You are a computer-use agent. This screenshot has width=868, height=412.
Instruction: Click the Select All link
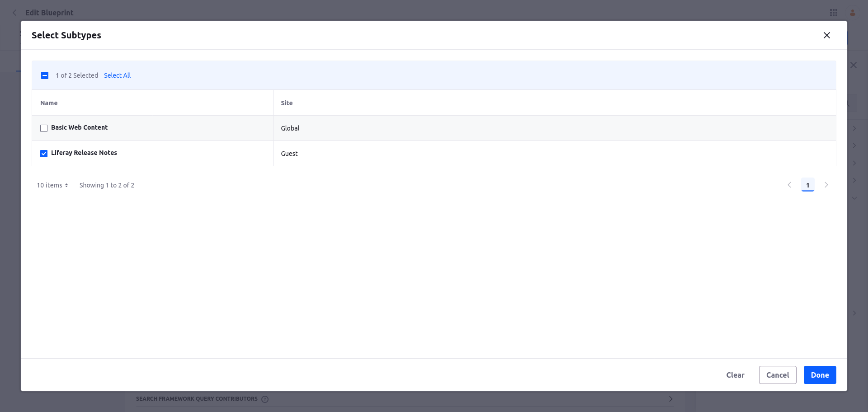click(117, 75)
